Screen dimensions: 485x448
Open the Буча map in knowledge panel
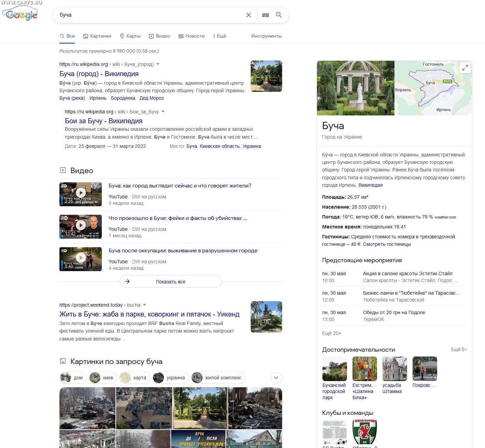pos(433,88)
